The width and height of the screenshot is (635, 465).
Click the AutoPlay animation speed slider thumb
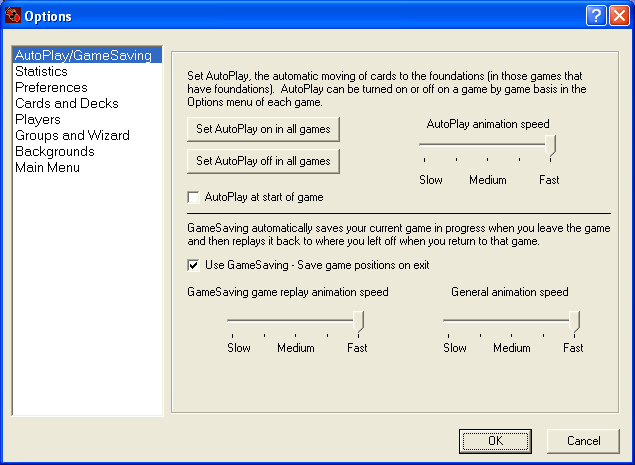pyautogui.click(x=550, y=146)
